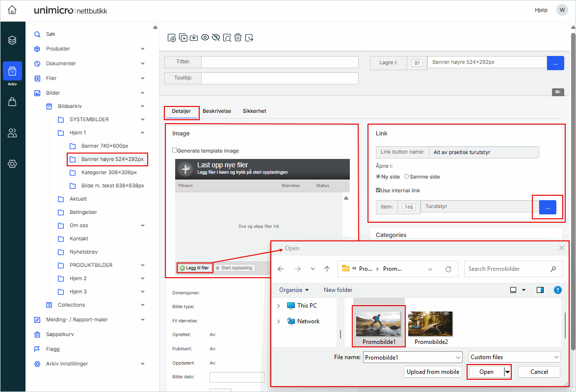Click the preview magnifier toolbar icon
Screen dimensions: 576x392
[x=227, y=38]
